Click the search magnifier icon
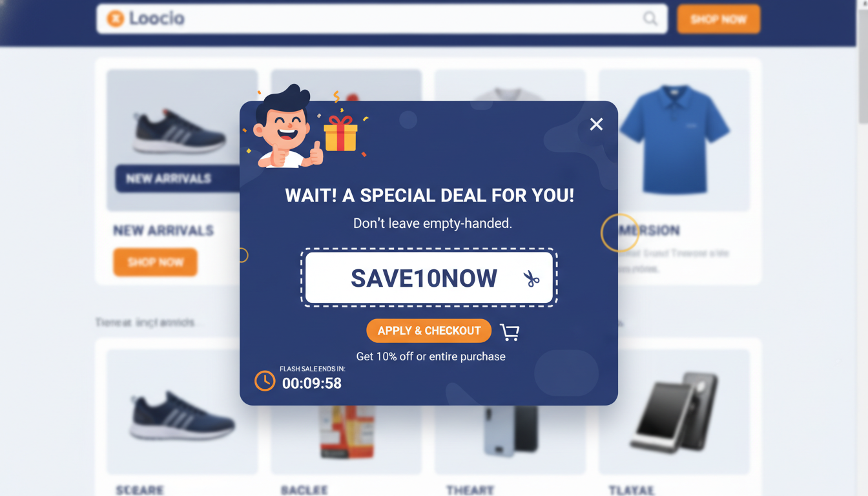The width and height of the screenshot is (868, 496). click(650, 19)
